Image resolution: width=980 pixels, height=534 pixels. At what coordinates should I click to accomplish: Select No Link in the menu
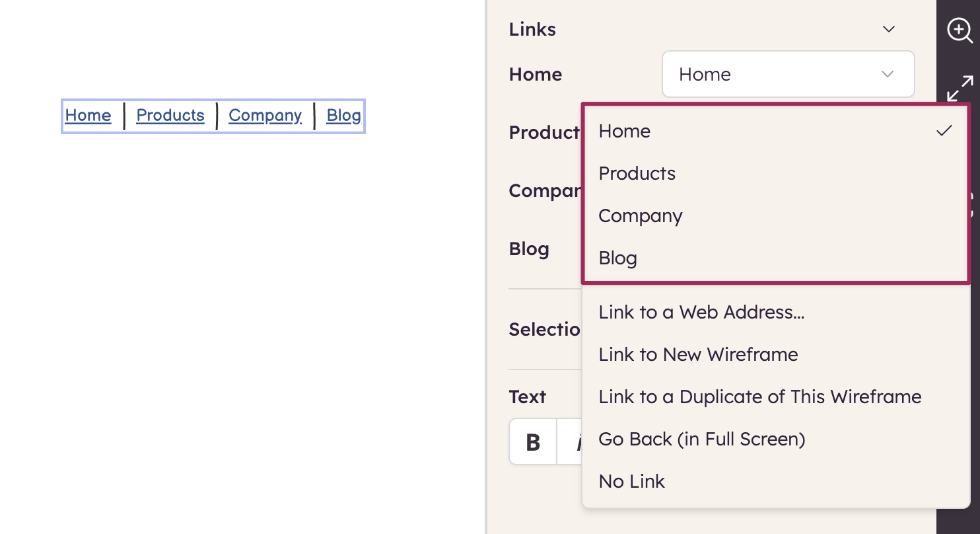coord(631,481)
